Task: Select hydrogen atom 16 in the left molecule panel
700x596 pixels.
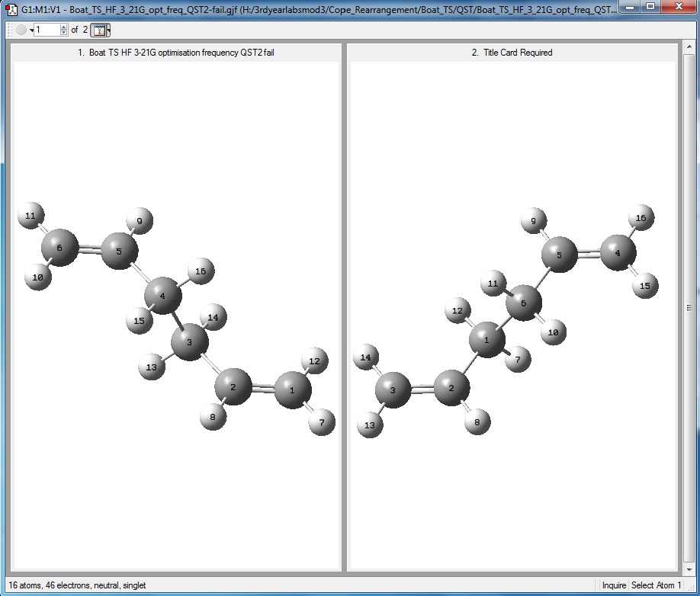Action: (201, 271)
